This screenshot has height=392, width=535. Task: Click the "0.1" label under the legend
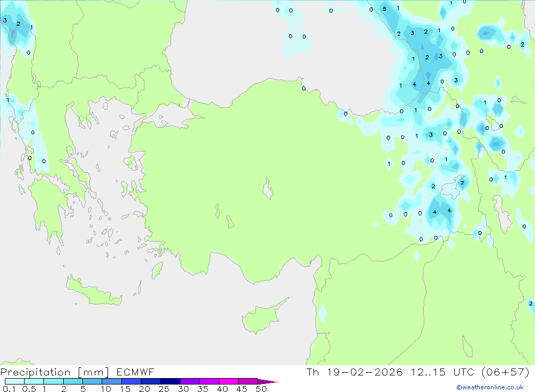9,389
